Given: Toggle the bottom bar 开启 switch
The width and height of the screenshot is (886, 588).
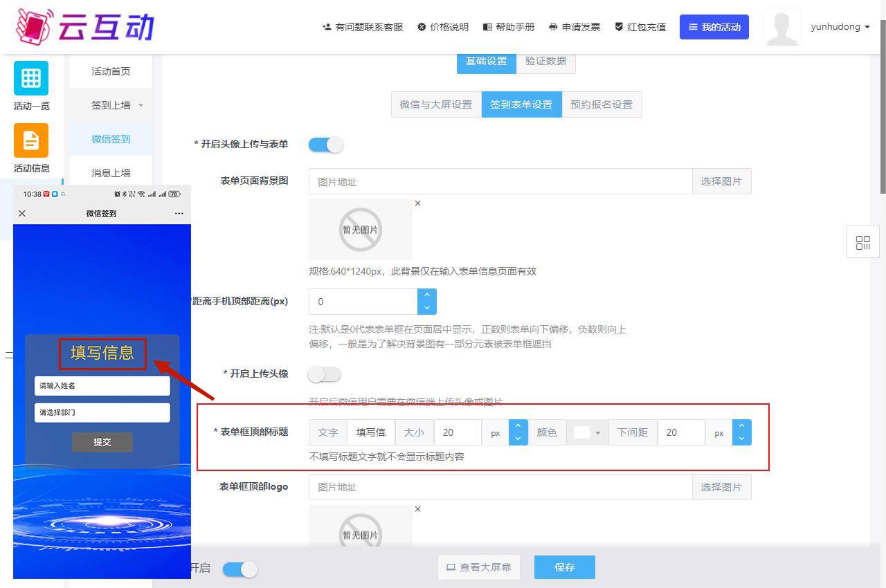Looking at the screenshot, I should [x=239, y=569].
